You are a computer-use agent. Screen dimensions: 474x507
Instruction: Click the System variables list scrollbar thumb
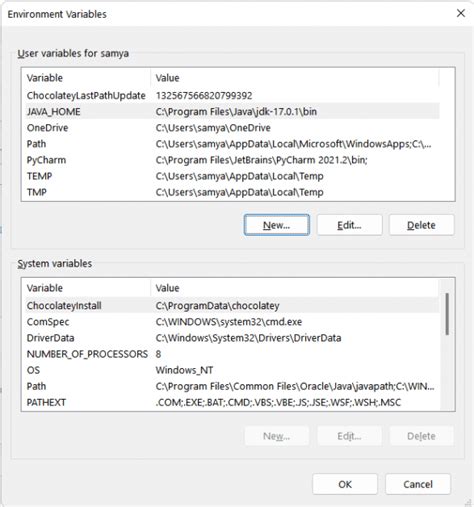point(447,314)
